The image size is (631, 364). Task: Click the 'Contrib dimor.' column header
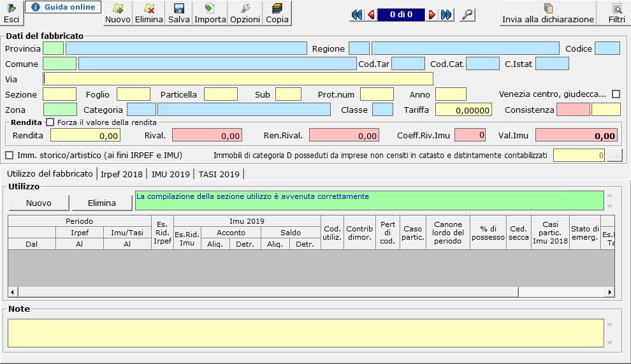(x=359, y=233)
